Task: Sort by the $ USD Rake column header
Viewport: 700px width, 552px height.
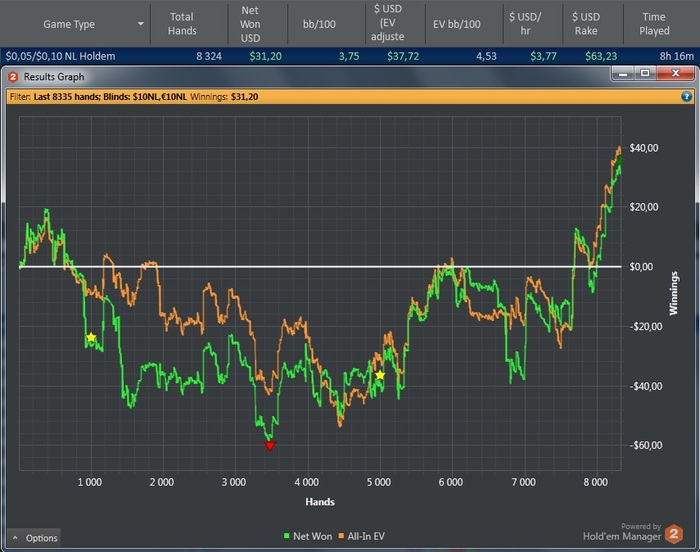Action: pyautogui.click(x=593, y=24)
